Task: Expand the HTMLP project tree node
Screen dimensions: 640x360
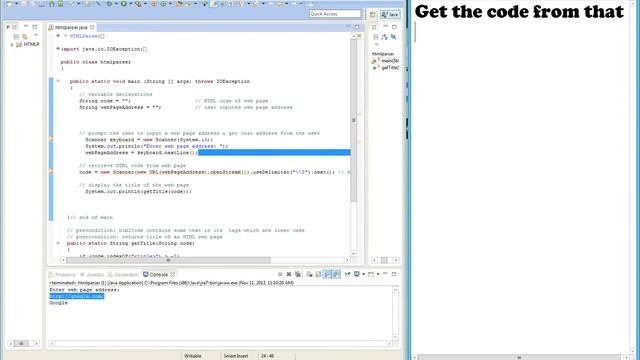Action: click(12, 44)
